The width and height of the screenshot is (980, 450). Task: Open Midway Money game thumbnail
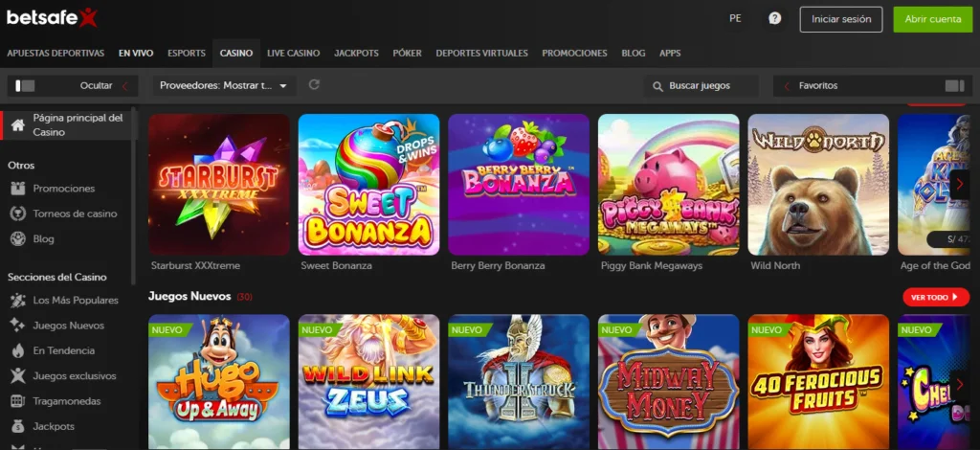[669, 382]
